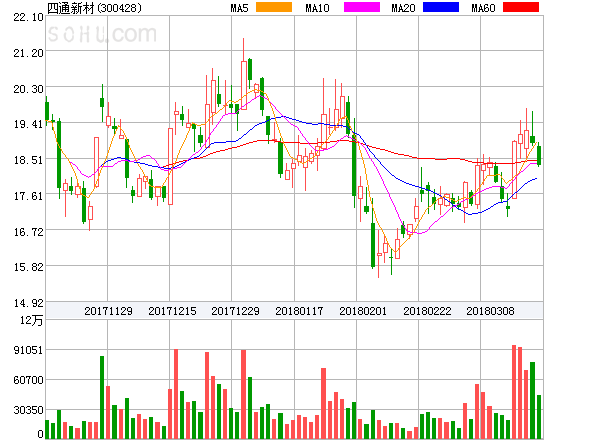Click the 14.92 price axis label
600x440 pixels.
[28, 303]
